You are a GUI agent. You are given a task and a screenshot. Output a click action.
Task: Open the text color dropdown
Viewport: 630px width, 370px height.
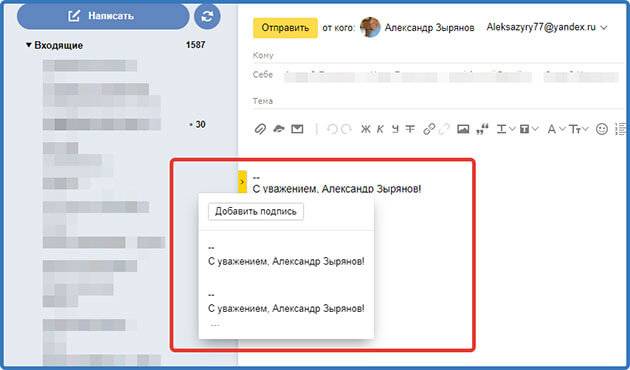click(x=505, y=129)
